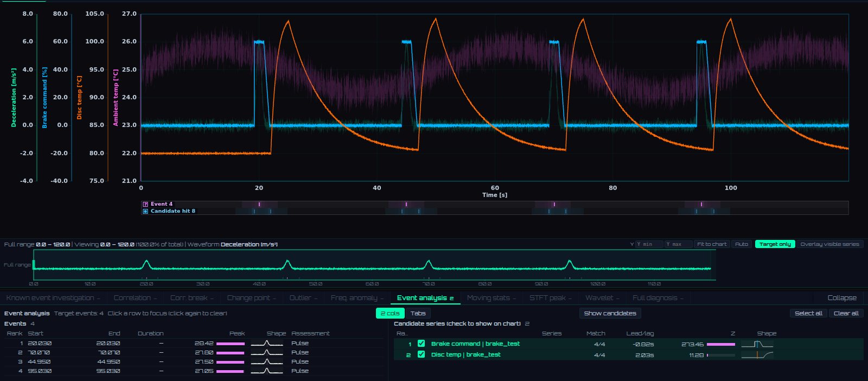Click pulse shape icon for event 70.070
The image size is (868, 381).
(267, 353)
